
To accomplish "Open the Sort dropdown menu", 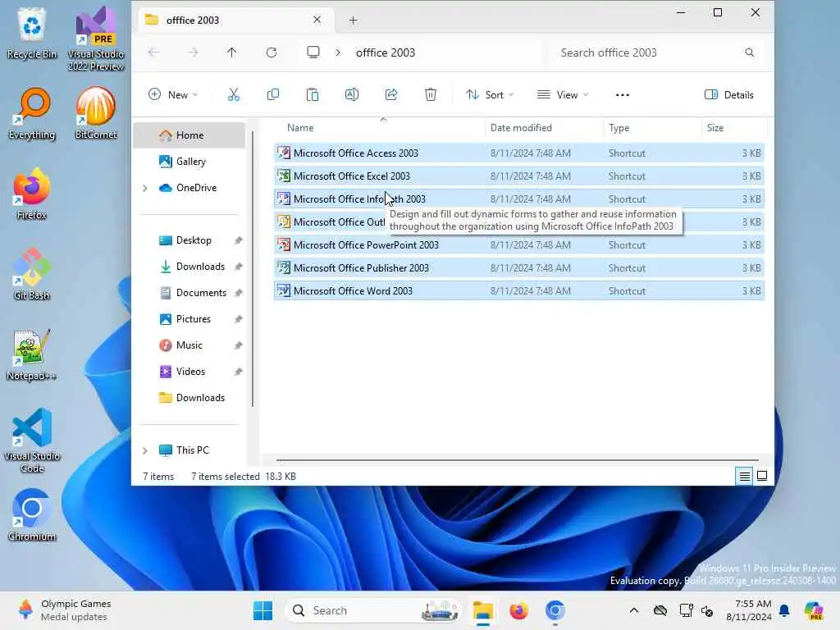I will [x=490, y=95].
